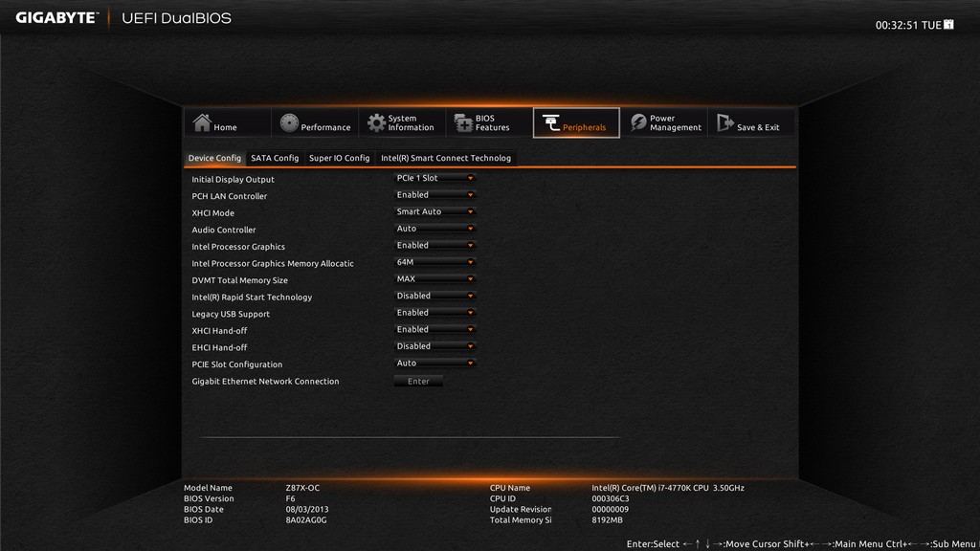Click Update Revision 00000009 value
980x551 pixels.
pos(610,509)
